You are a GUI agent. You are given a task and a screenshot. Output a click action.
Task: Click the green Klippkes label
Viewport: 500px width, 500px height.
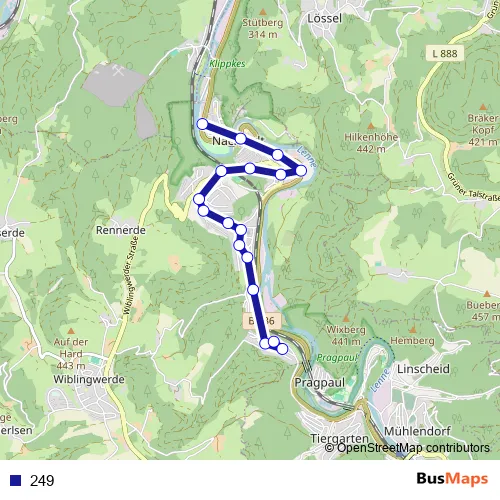tap(227, 64)
